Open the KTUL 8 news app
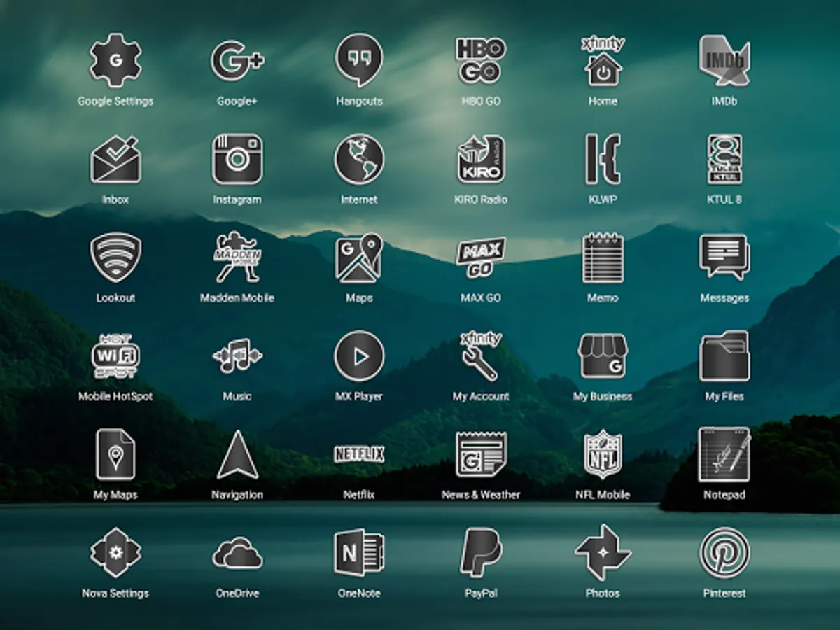Image resolution: width=840 pixels, height=630 pixels. pos(724,160)
